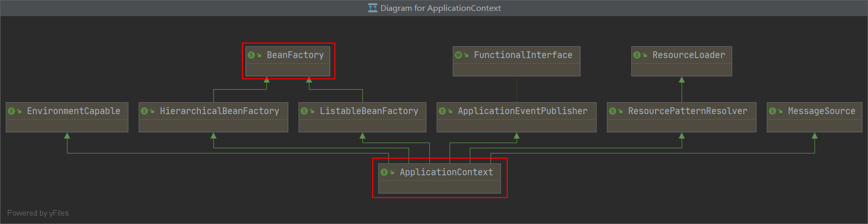Viewport: 868px width, 224px height.
Task: Click the public visibility marker beside ListableBeanFactory
Action: coord(312,111)
